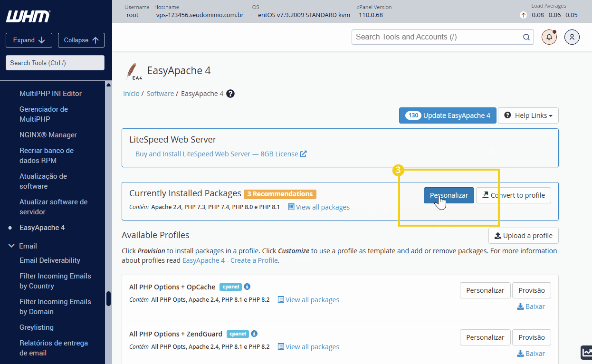Click Convert to profile button
Viewport: 592px width, 364px height.
(x=514, y=195)
